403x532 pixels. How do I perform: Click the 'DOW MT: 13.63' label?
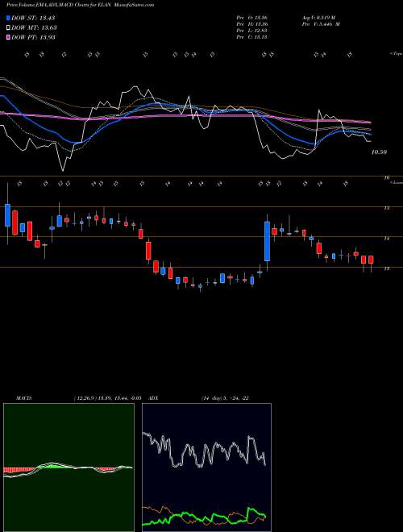34,27
